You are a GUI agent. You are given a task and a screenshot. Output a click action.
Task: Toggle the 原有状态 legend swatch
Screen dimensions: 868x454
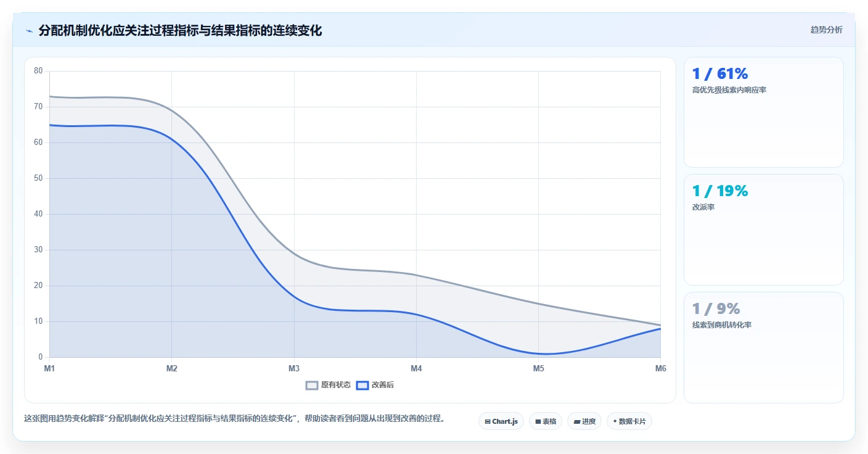click(312, 385)
